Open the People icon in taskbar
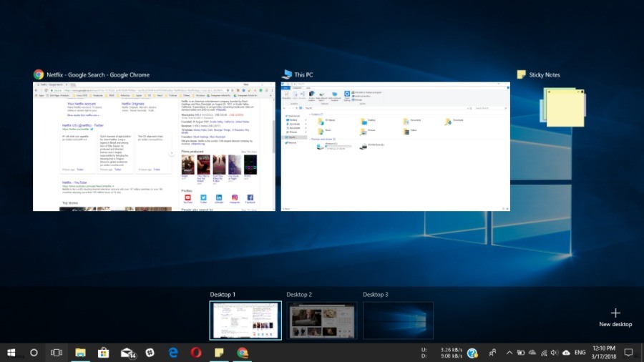This screenshot has height=362, width=644. [492, 353]
